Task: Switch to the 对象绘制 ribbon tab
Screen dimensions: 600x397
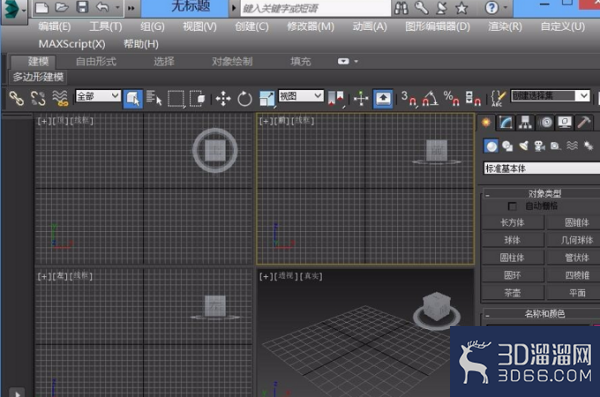Action: 232,61
